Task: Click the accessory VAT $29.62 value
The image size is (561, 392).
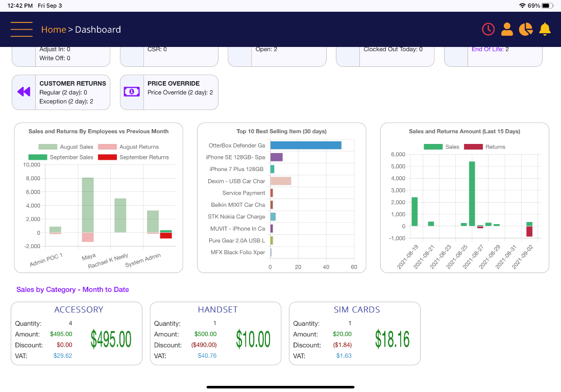Action: (63, 356)
